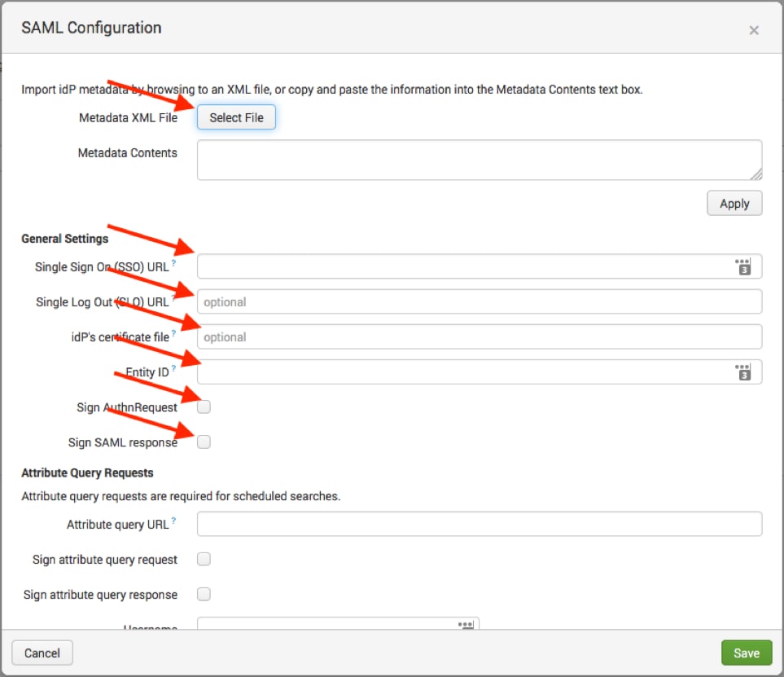Click the Apply button
This screenshot has height=677, width=784.
tap(734, 203)
